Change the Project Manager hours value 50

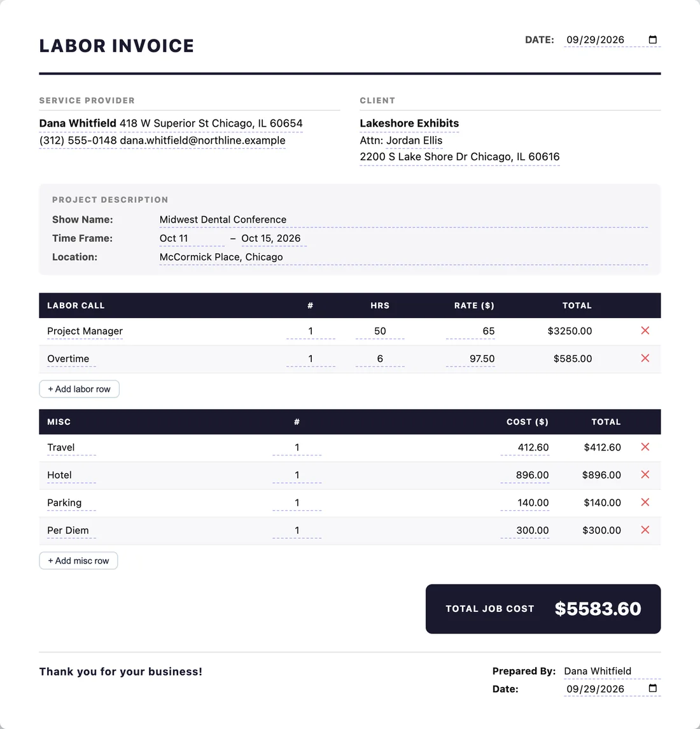click(380, 331)
